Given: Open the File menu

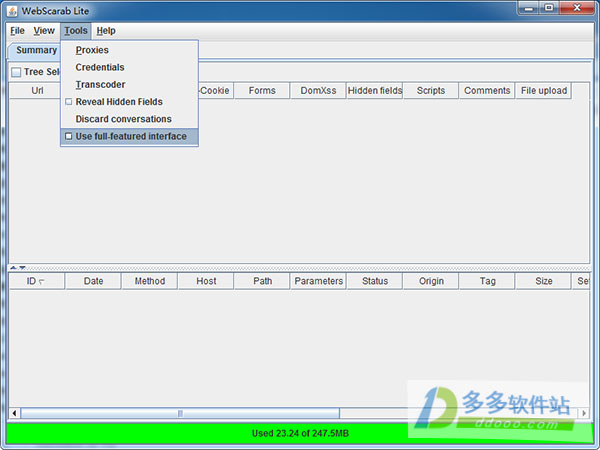Looking at the screenshot, I should tap(17, 31).
